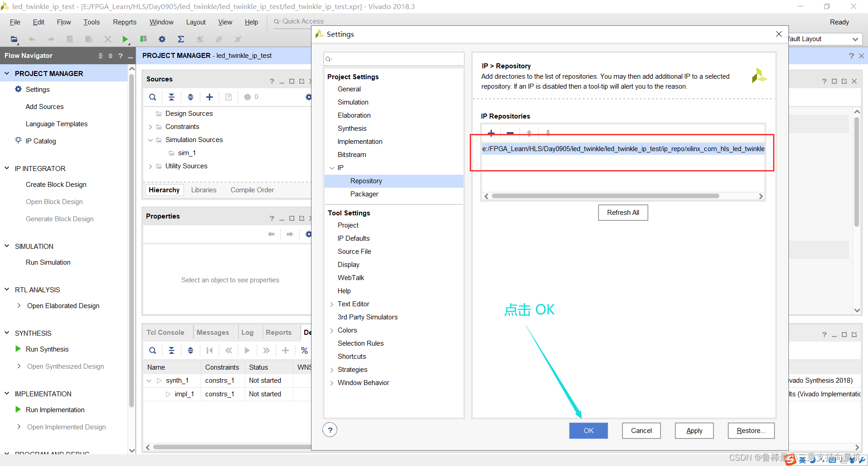
Task: Click the Open project toolbar icon
Action: point(14,39)
